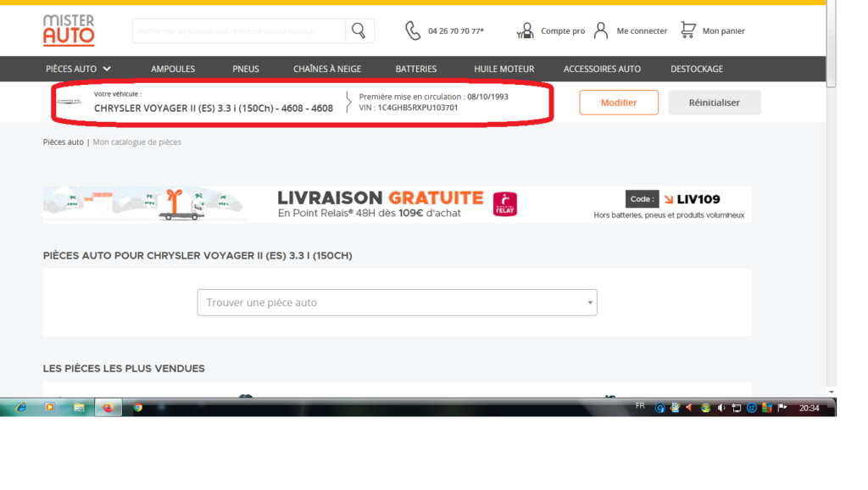Open the Accessoires auto menu

click(x=603, y=69)
